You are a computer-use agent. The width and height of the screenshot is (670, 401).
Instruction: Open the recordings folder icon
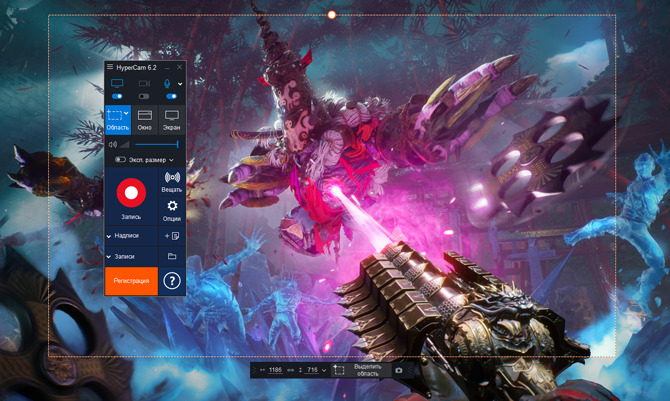tap(172, 257)
